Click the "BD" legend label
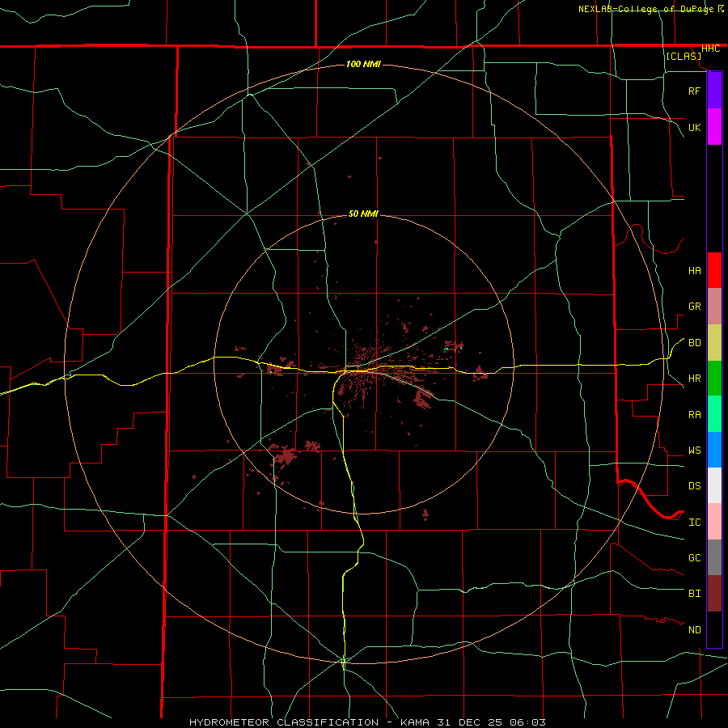Screen dimensions: 728x728 click(x=694, y=343)
